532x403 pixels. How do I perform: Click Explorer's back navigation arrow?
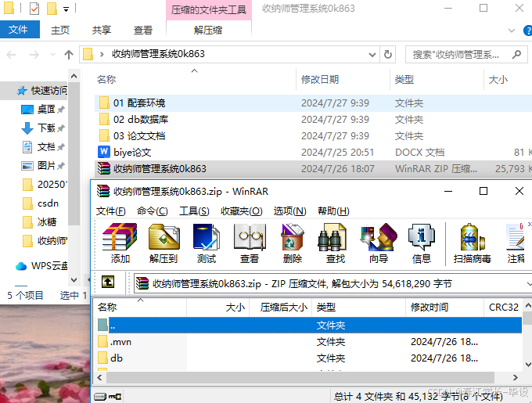click(x=11, y=54)
